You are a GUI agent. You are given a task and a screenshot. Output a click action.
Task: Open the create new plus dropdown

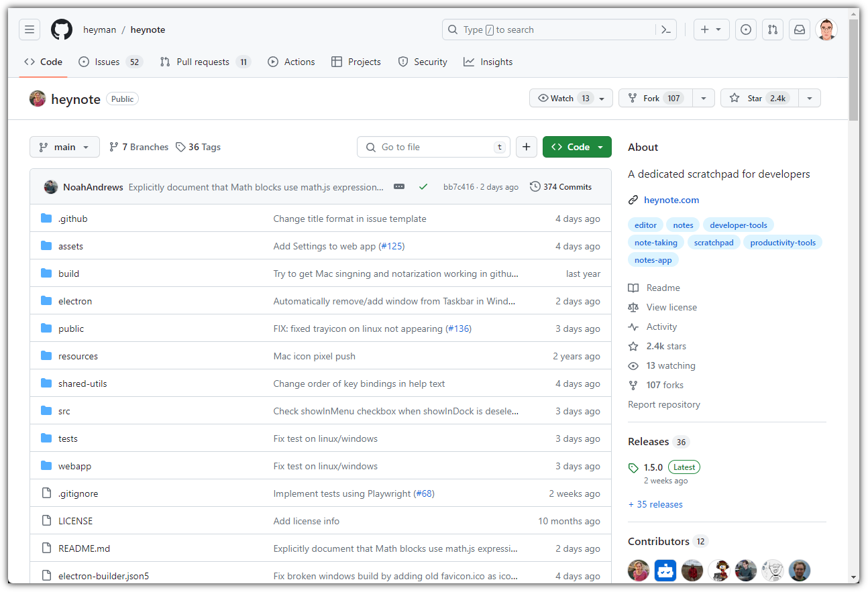tap(711, 29)
